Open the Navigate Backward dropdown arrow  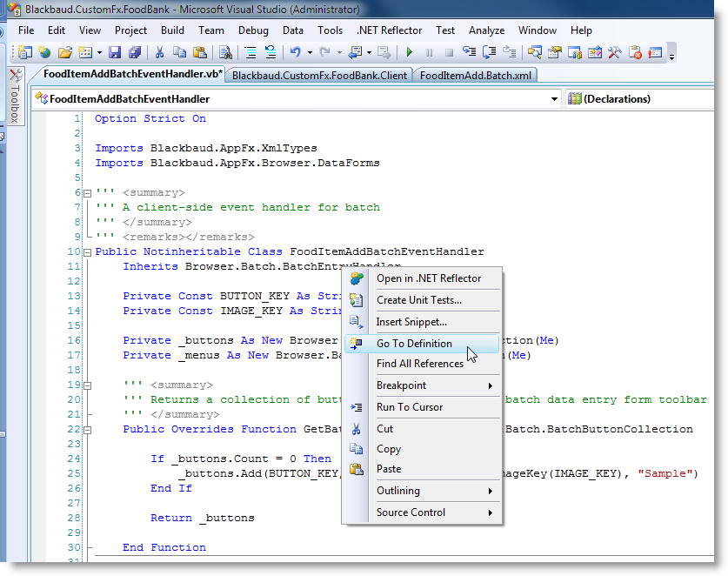pos(369,53)
